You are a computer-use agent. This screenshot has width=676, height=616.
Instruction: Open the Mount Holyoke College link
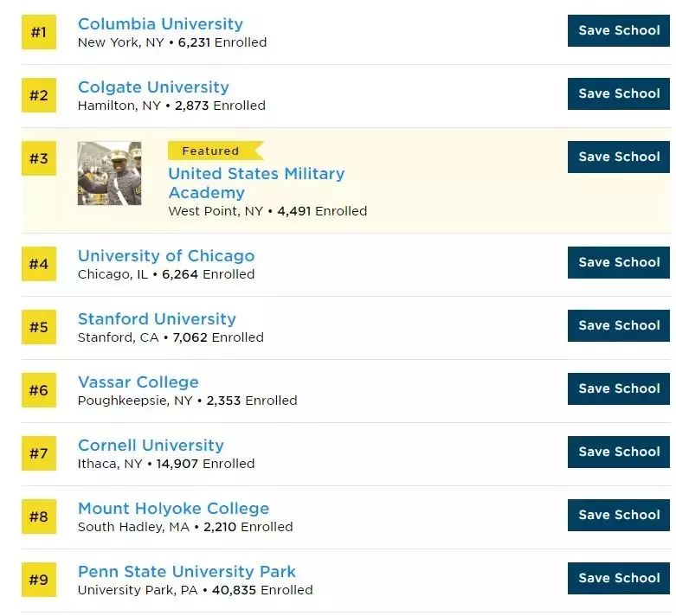point(173,509)
